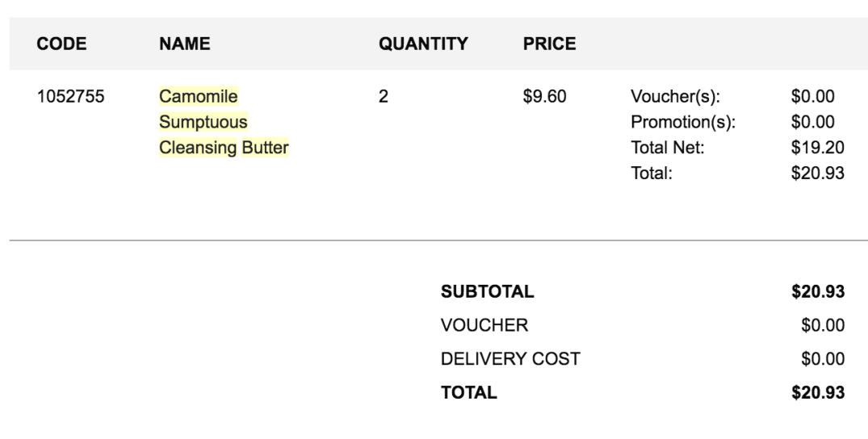Click the PRICE column header

click(549, 44)
